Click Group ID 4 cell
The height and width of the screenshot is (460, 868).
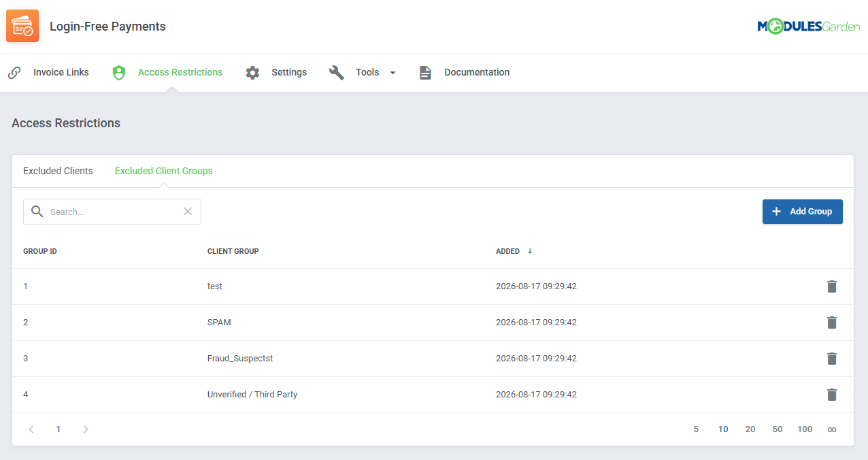pyautogui.click(x=26, y=395)
